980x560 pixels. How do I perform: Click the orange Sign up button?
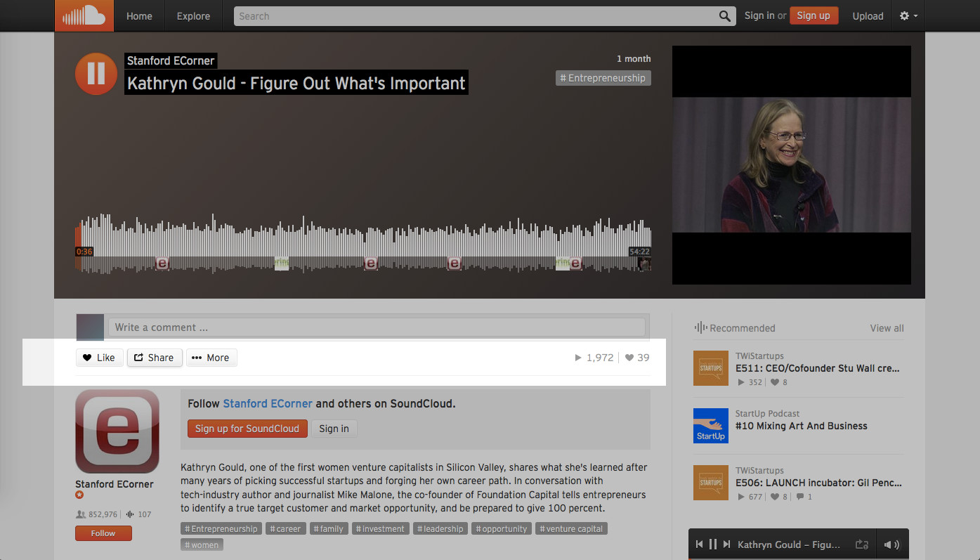pos(814,15)
